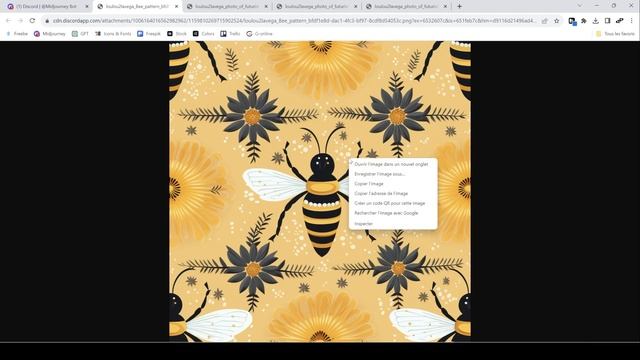This screenshot has height=360, width=640.
Task: Open the blue-badged extension icon
Action: 572,21
